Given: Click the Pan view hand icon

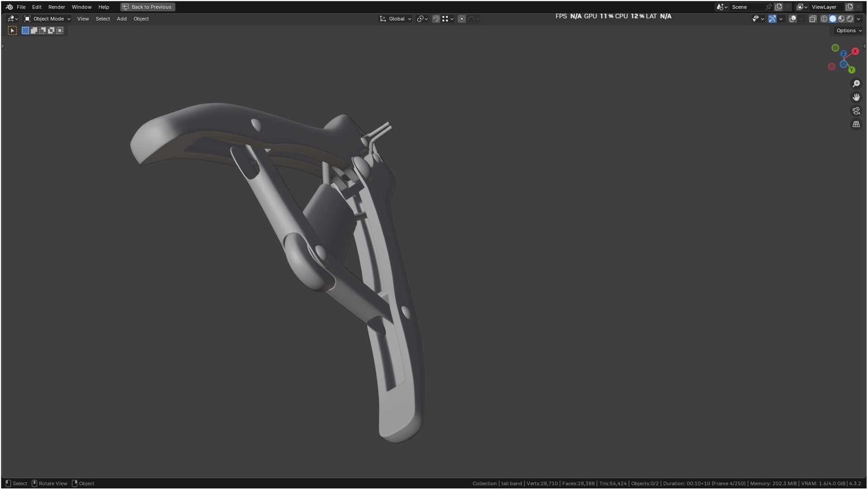Looking at the screenshot, I should pos(856,97).
